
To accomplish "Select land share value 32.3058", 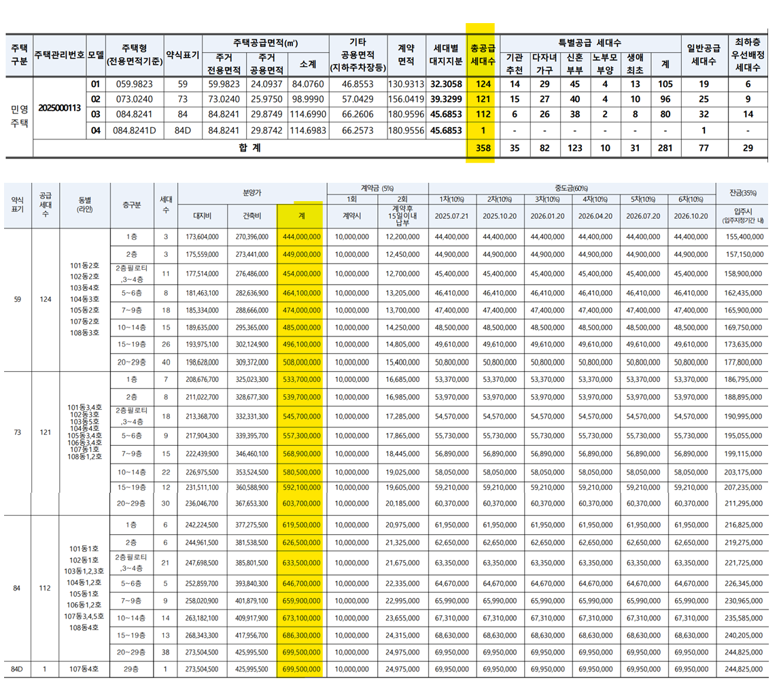I will pos(446,84).
